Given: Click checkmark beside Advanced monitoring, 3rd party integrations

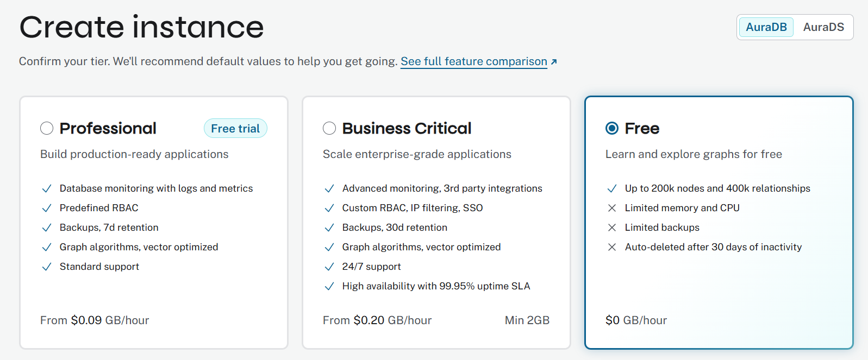Looking at the screenshot, I should (329, 188).
